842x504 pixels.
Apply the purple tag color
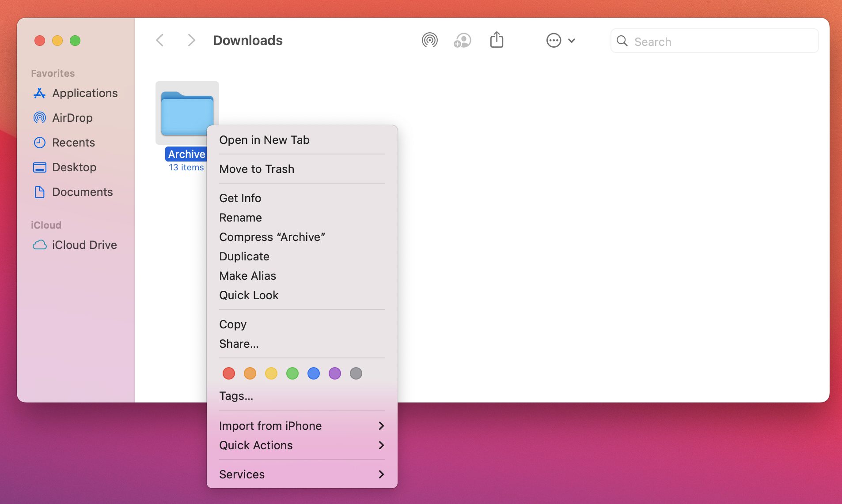tap(334, 373)
